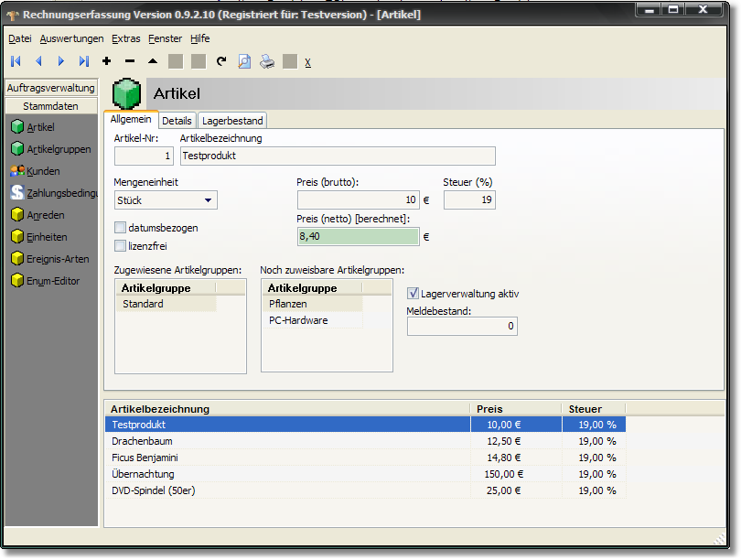Click the edit record triangle icon
741x560 pixels.
153,61
